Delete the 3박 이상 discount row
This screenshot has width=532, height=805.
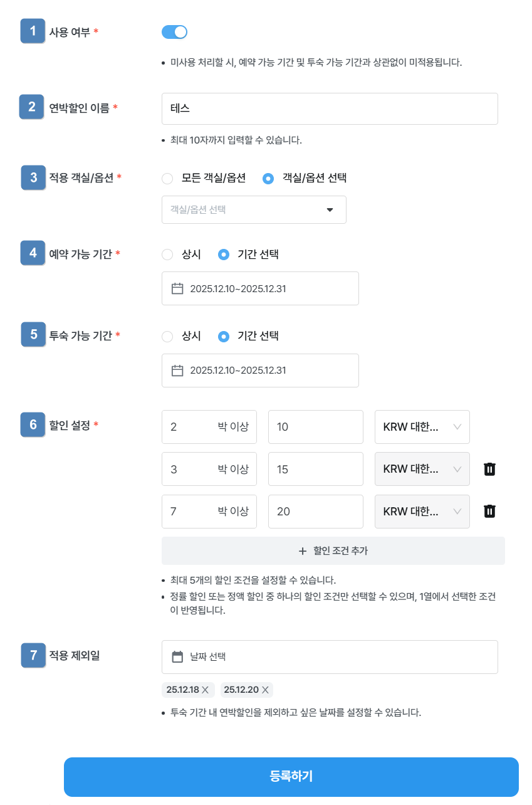point(490,469)
